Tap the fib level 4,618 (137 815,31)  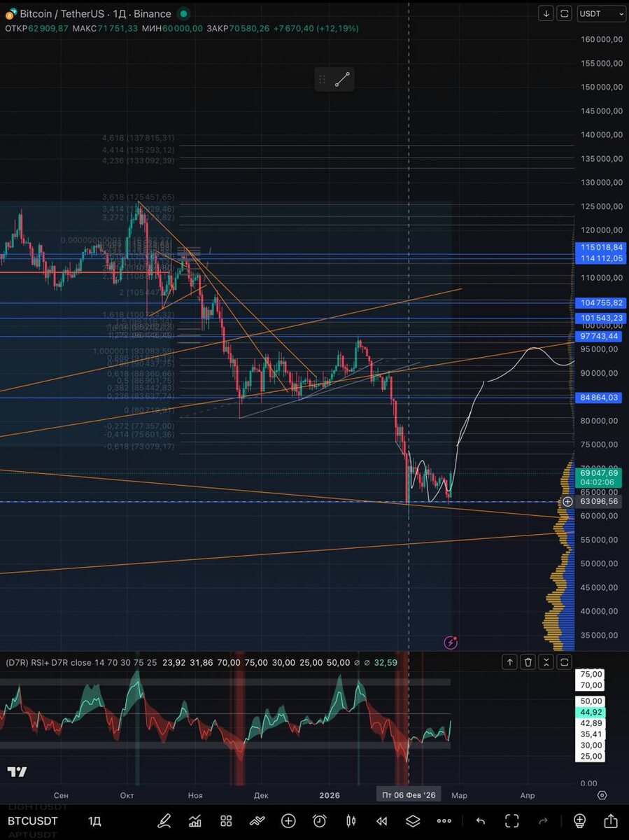coord(139,139)
